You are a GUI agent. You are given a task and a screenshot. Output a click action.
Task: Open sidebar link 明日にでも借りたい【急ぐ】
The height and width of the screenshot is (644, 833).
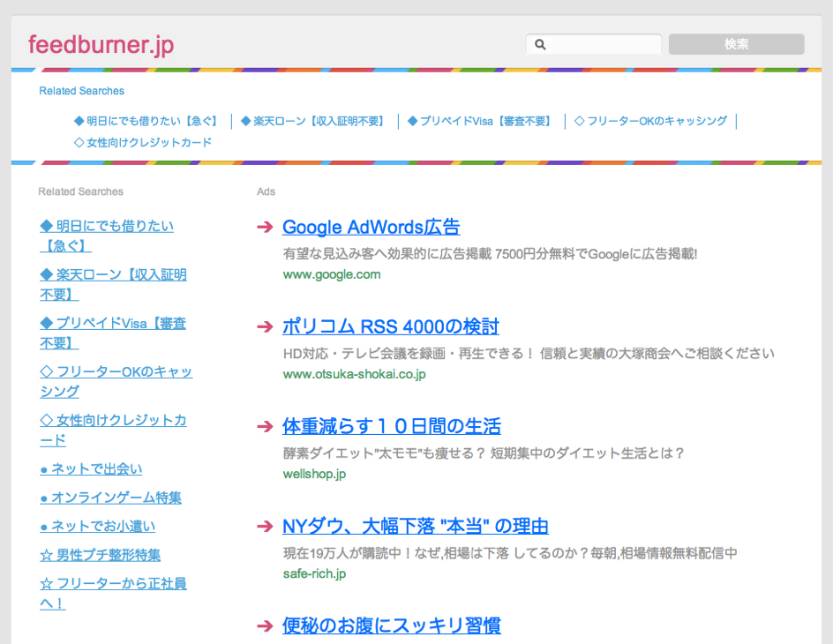point(107,236)
